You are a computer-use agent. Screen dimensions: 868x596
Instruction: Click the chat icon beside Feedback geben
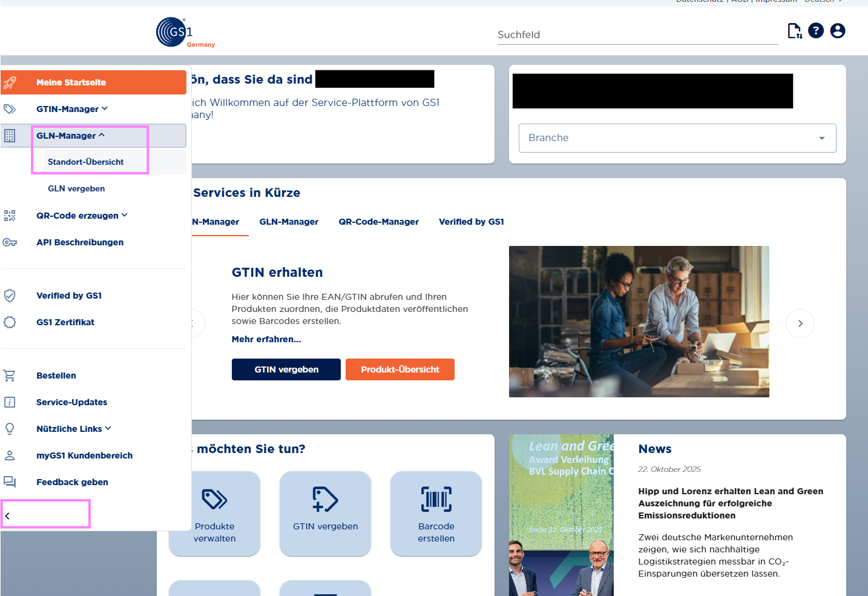pos(10,482)
